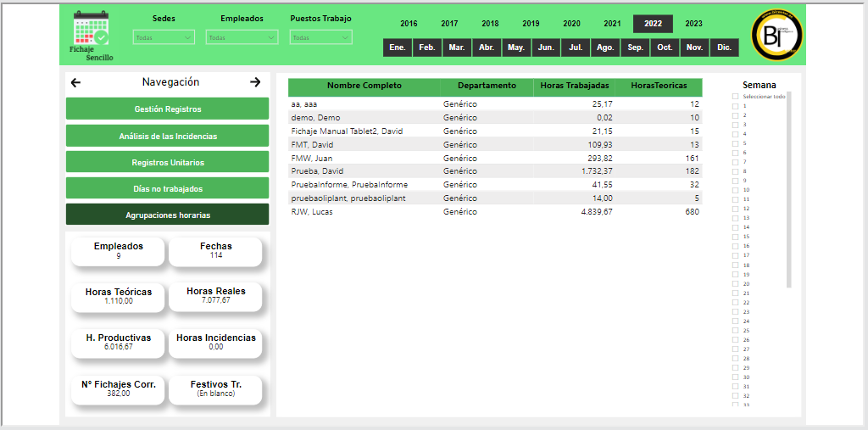Tick the week 1 checkbox
The image size is (868, 430).
coord(736,106)
